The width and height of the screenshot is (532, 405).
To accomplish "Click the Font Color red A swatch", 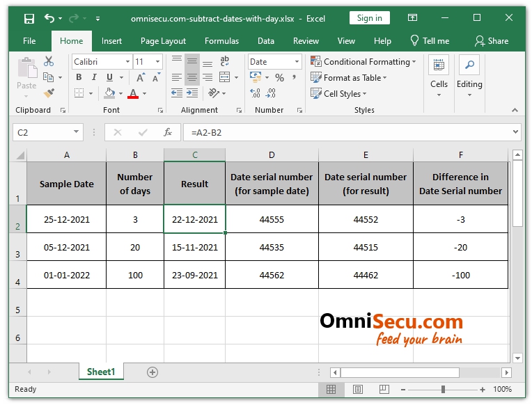I will (133, 93).
